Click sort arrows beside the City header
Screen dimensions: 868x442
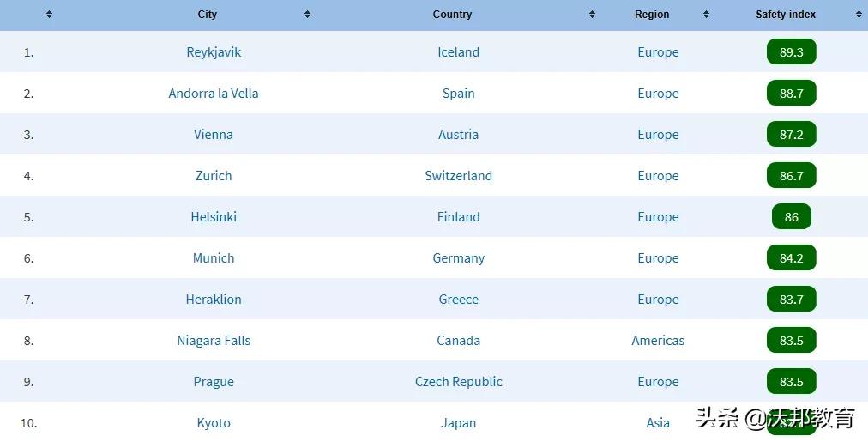click(307, 15)
